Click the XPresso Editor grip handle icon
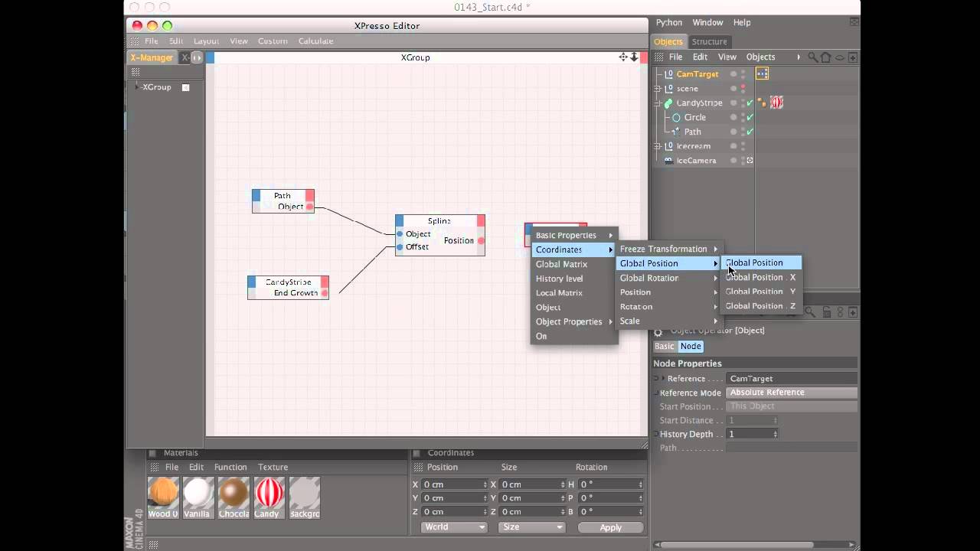The height and width of the screenshot is (551, 980). (x=136, y=41)
